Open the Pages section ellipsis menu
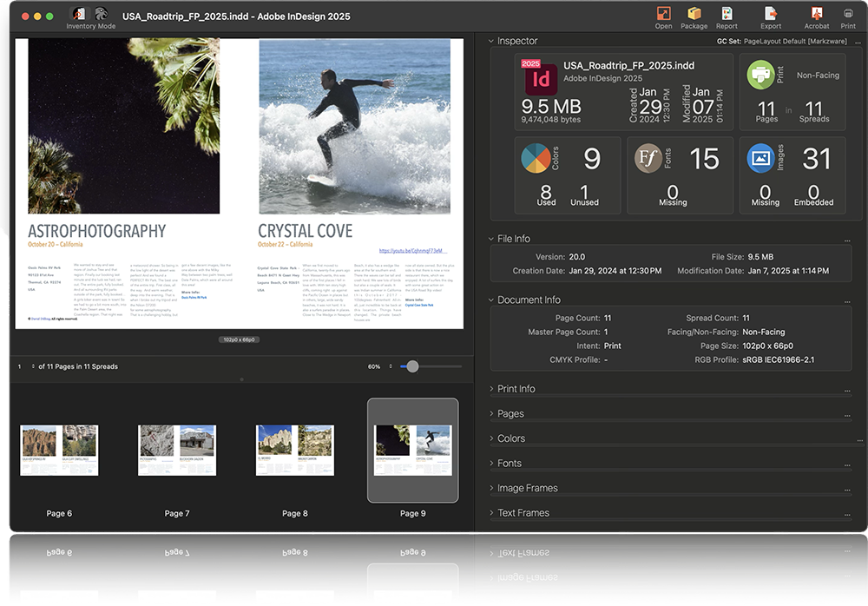 point(847,416)
